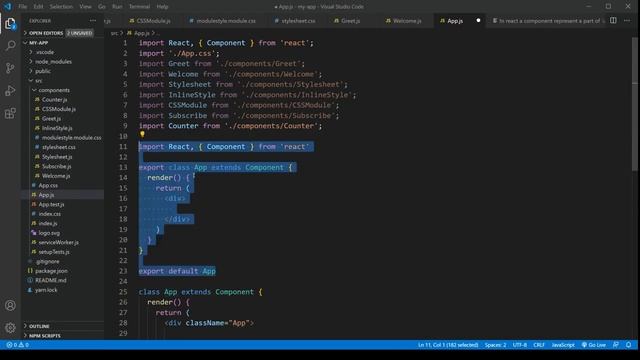Open the Selection menu
Image resolution: width=640 pixels, height=360 pixels.
pos(61,7)
